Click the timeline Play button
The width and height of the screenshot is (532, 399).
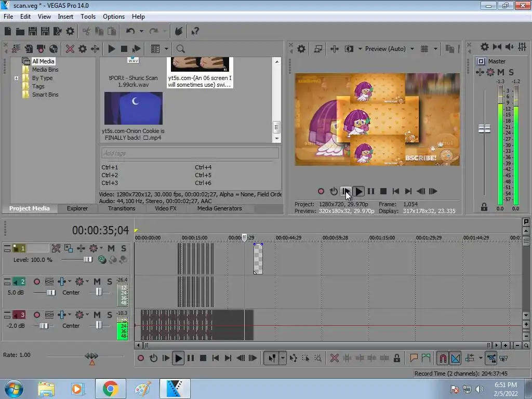[178, 358]
